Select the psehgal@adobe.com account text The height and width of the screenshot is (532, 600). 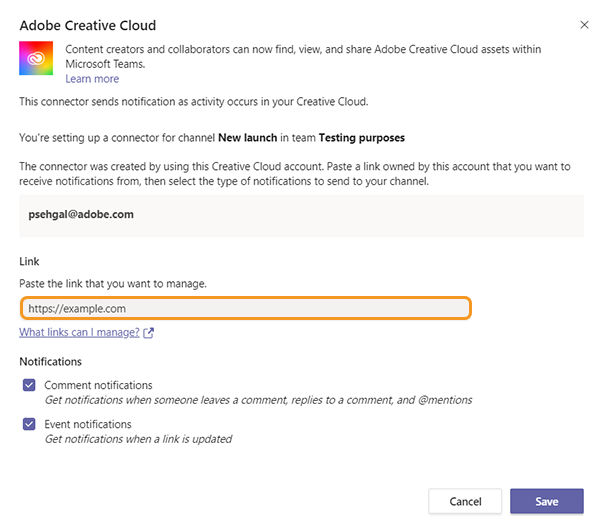[81, 214]
